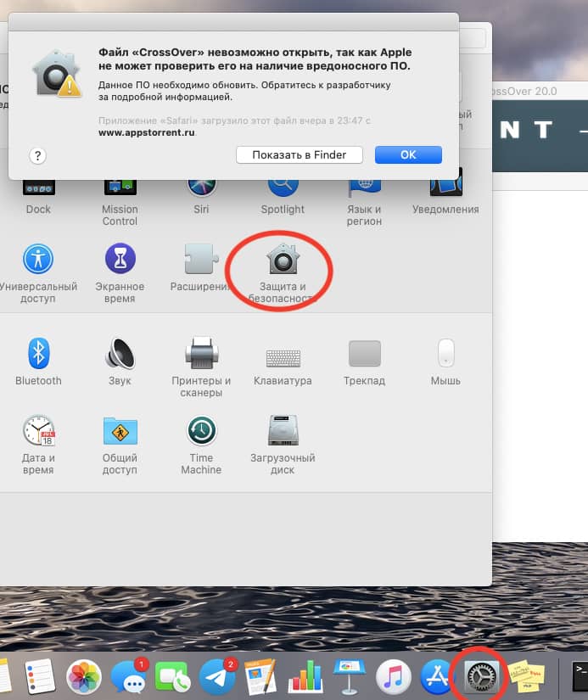Open Numbers in the Dock
588x700 pixels.
click(305, 678)
